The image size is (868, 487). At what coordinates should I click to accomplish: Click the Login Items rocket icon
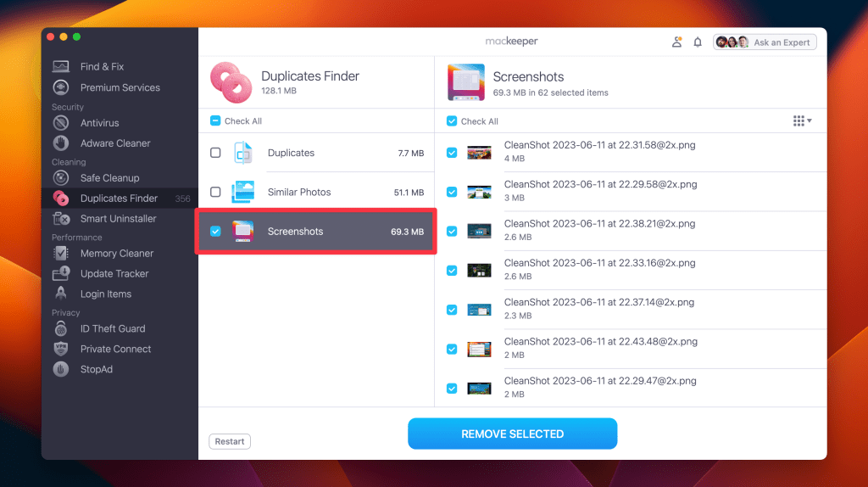click(x=61, y=294)
